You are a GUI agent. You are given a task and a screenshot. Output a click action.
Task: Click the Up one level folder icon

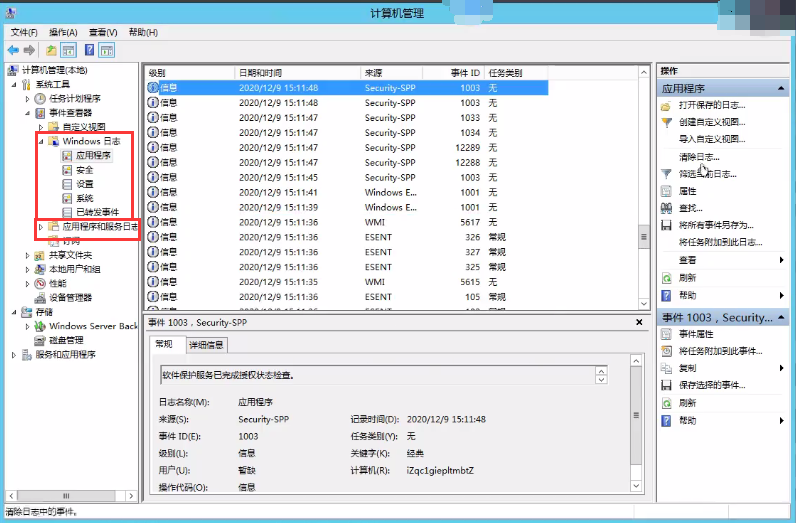pos(51,50)
